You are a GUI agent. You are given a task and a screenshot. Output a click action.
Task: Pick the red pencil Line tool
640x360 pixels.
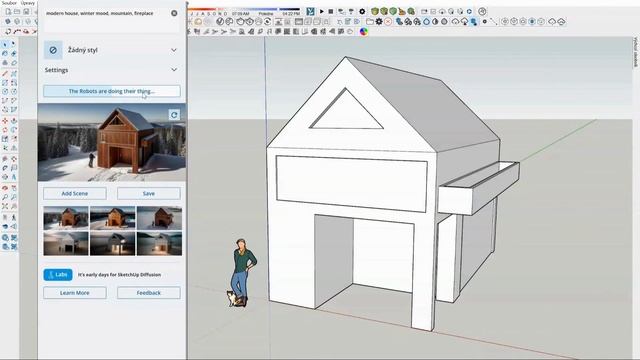coord(5,73)
